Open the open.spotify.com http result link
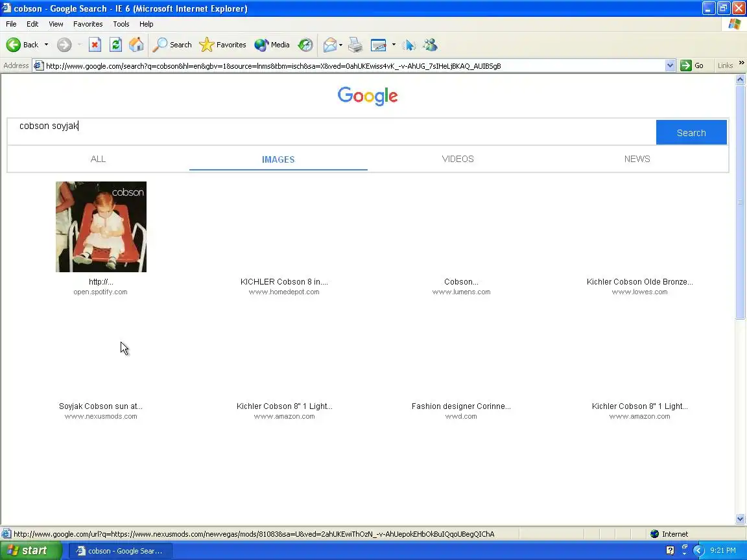This screenshot has height=560, width=747. [x=101, y=282]
